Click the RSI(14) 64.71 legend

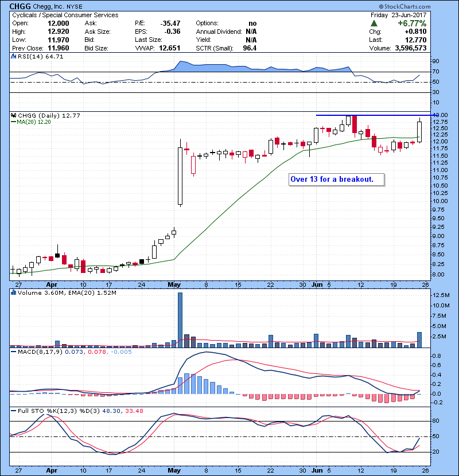pyautogui.click(x=40, y=56)
